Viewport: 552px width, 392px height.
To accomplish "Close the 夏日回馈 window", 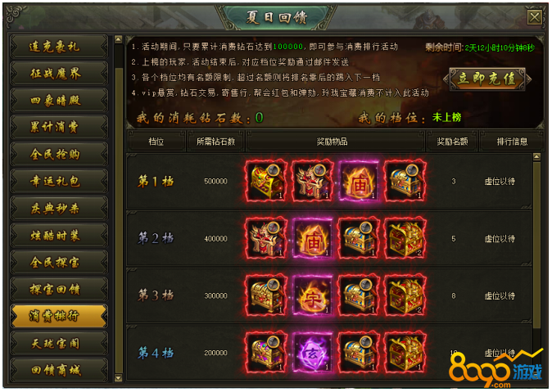I will click(x=535, y=17).
